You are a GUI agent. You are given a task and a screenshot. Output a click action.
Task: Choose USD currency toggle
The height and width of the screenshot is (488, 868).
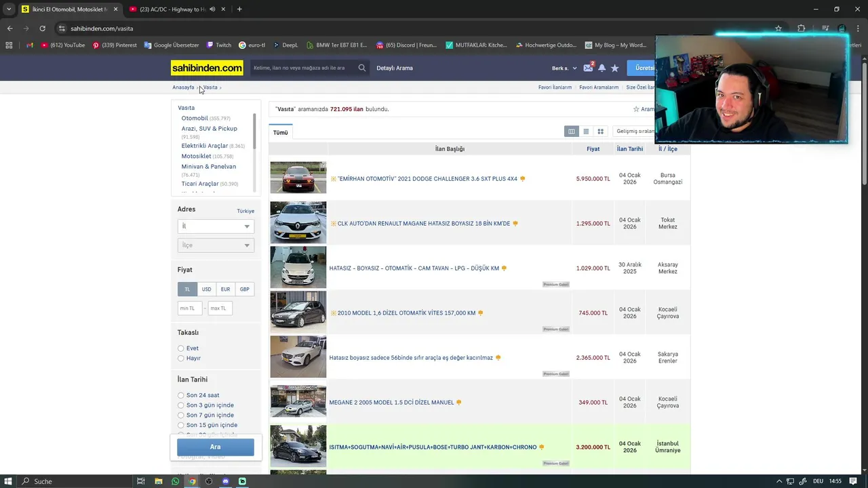pyautogui.click(x=206, y=289)
